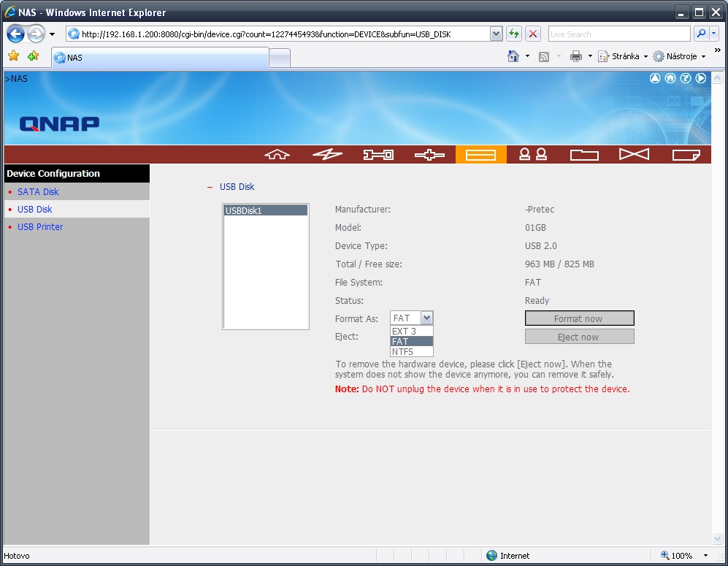The image size is (728, 566).
Task: Open the System Tools bow-tie icon
Action: [x=635, y=154]
